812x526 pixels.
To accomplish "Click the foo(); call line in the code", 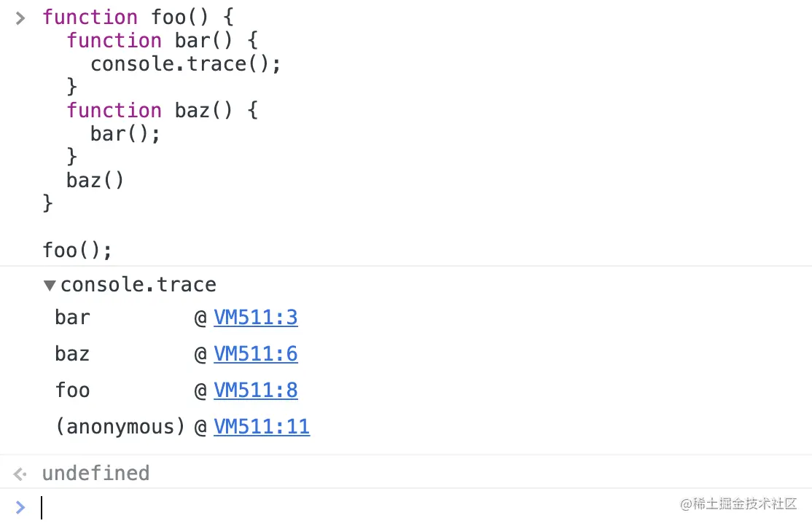I will [77, 251].
